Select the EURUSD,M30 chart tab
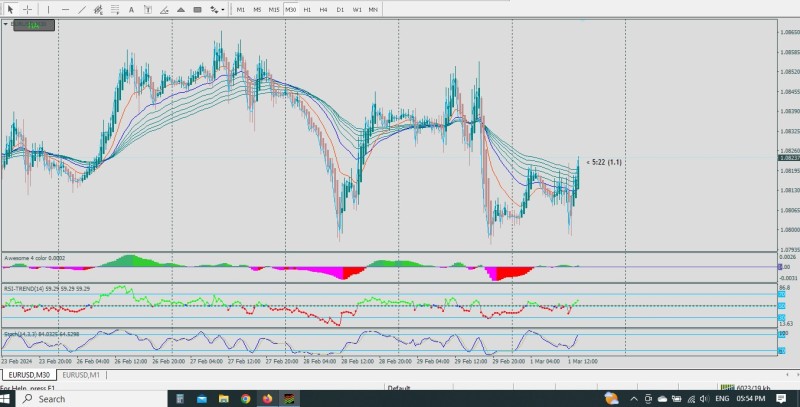Image resolution: width=800 pixels, height=407 pixels. pos(30,375)
